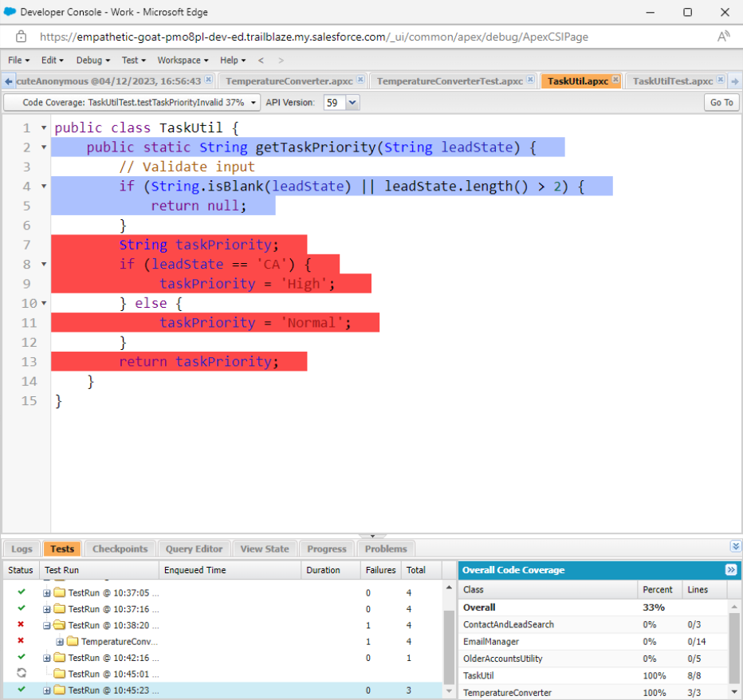
Task: Fold the else block at line 10
Action: (44, 303)
